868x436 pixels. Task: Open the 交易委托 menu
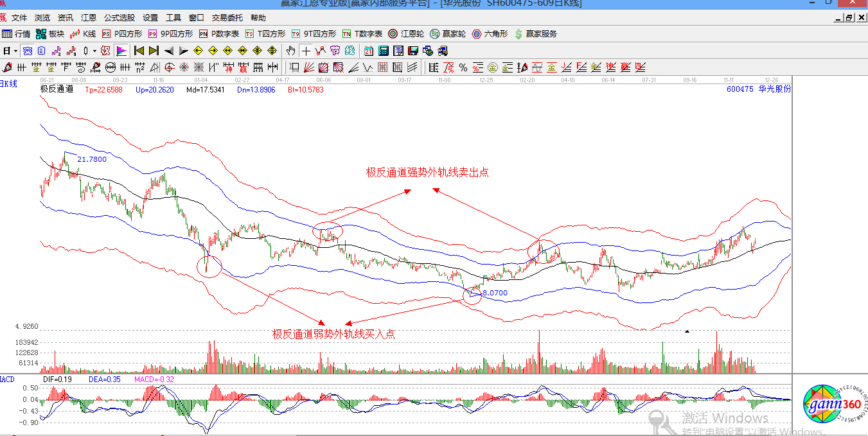[x=227, y=18]
